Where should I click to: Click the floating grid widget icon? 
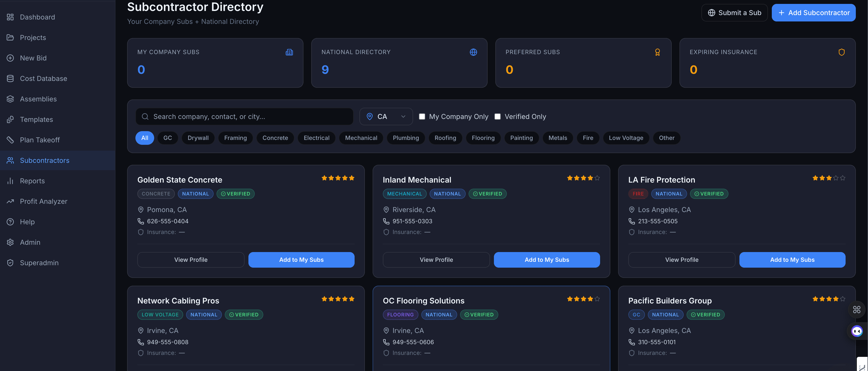click(x=857, y=309)
